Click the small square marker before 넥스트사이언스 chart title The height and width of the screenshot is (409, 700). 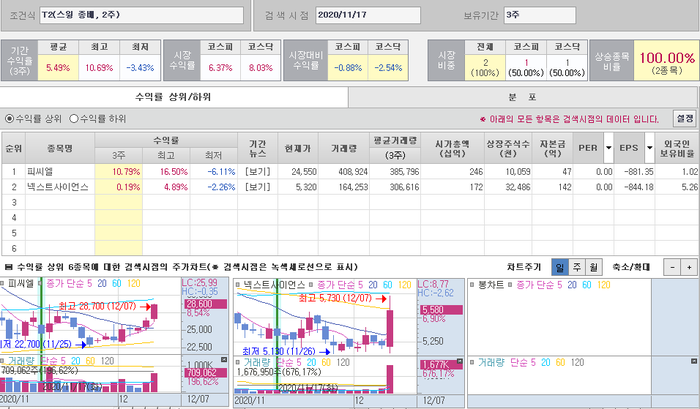[x=238, y=284]
